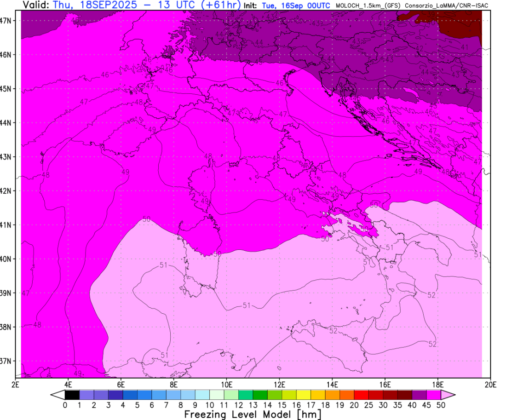
Task: Click the right arrow end of the color bar
Action: pyautogui.click(x=448, y=395)
